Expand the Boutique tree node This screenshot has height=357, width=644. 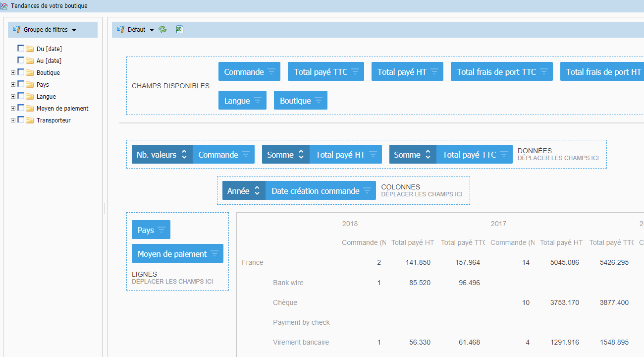13,72
